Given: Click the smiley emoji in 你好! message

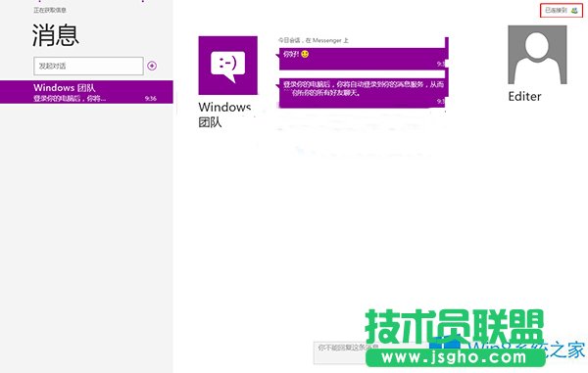Looking at the screenshot, I should [305, 54].
